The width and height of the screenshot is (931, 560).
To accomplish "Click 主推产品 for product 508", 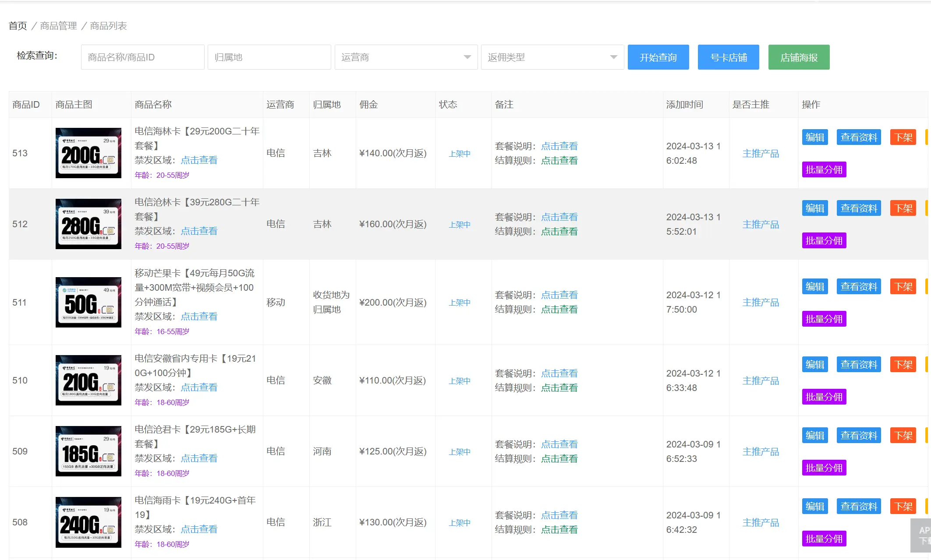I will (761, 523).
